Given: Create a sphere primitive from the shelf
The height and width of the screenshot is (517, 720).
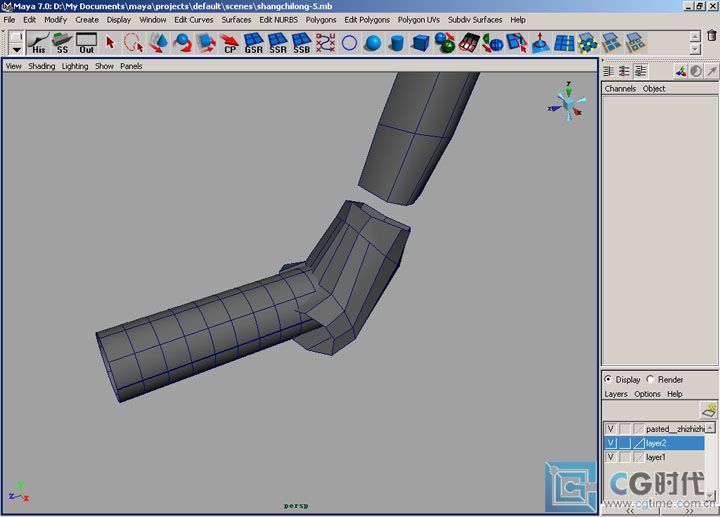Looking at the screenshot, I should tap(373, 43).
